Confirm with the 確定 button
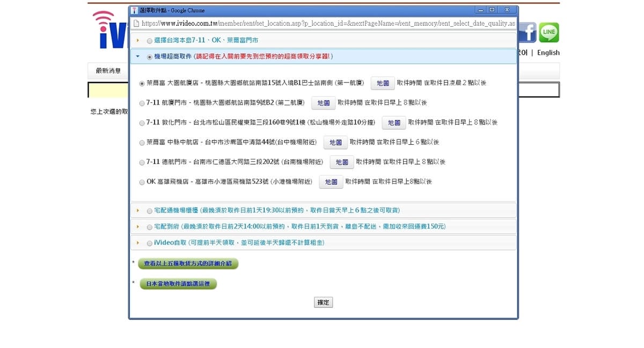 pyautogui.click(x=324, y=302)
